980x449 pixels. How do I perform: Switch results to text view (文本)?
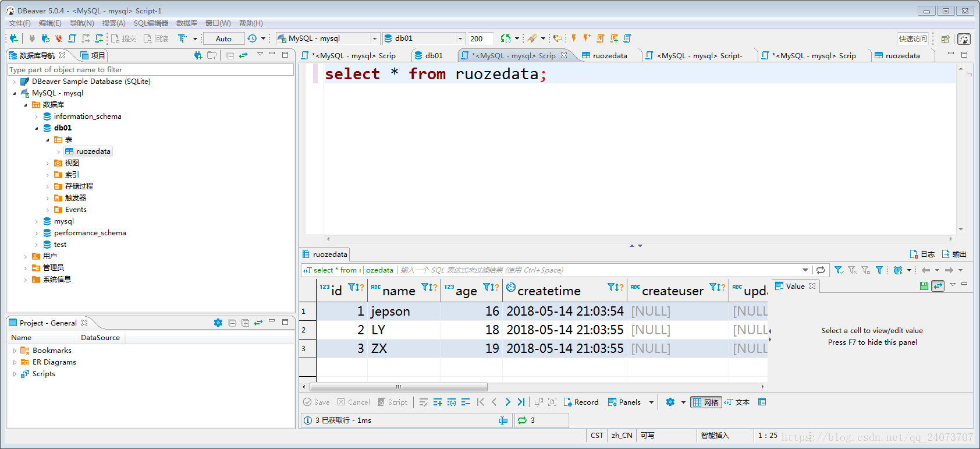[737, 402]
